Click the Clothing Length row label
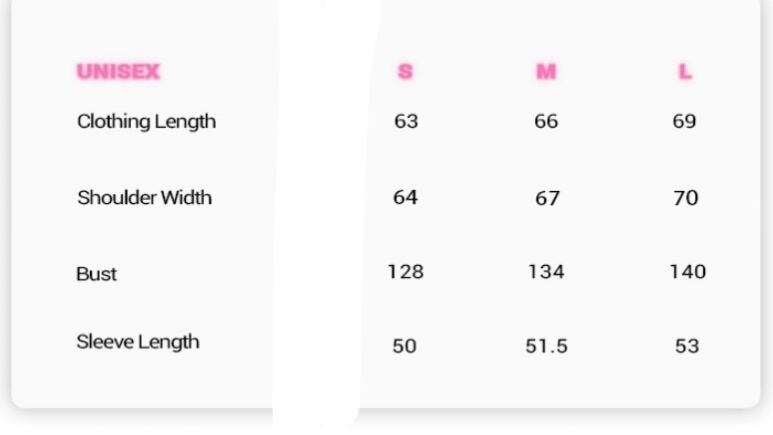Image resolution: width=773 pixels, height=435 pixels. click(146, 122)
